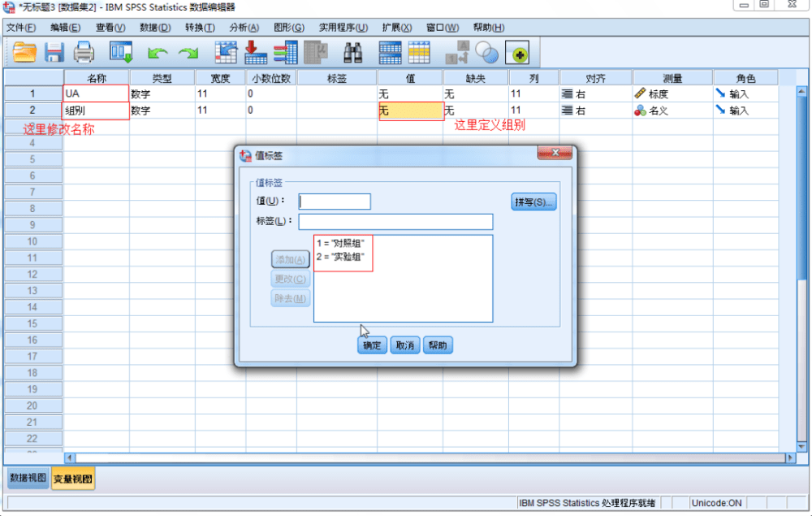Screen dimensions: 812x516
Task: Click the nominal measure icon in 组别 row
Action: pos(640,111)
